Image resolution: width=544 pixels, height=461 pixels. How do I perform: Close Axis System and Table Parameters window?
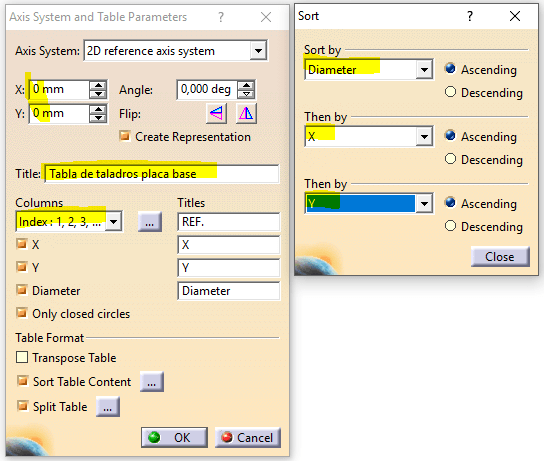coord(266,17)
